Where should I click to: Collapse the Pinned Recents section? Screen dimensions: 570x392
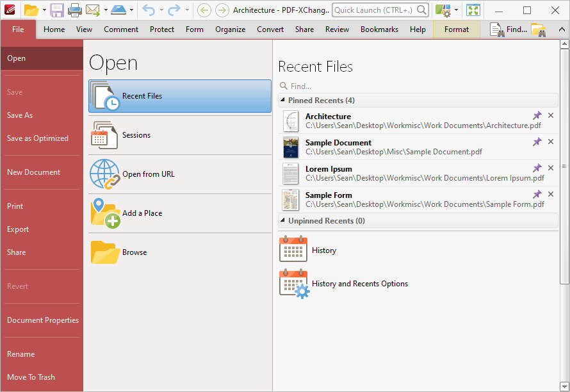[x=281, y=100]
